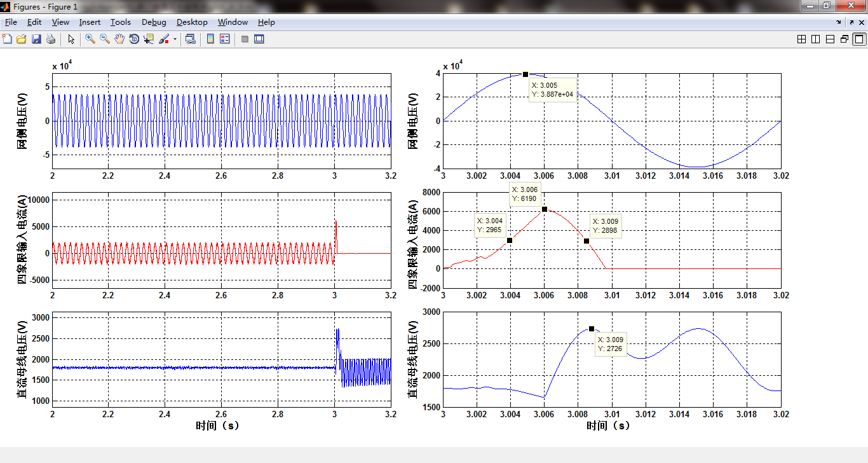Viewport: 868px width, 463px height.
Task: Toggle the Brush data tool
Action: [164, 39]
